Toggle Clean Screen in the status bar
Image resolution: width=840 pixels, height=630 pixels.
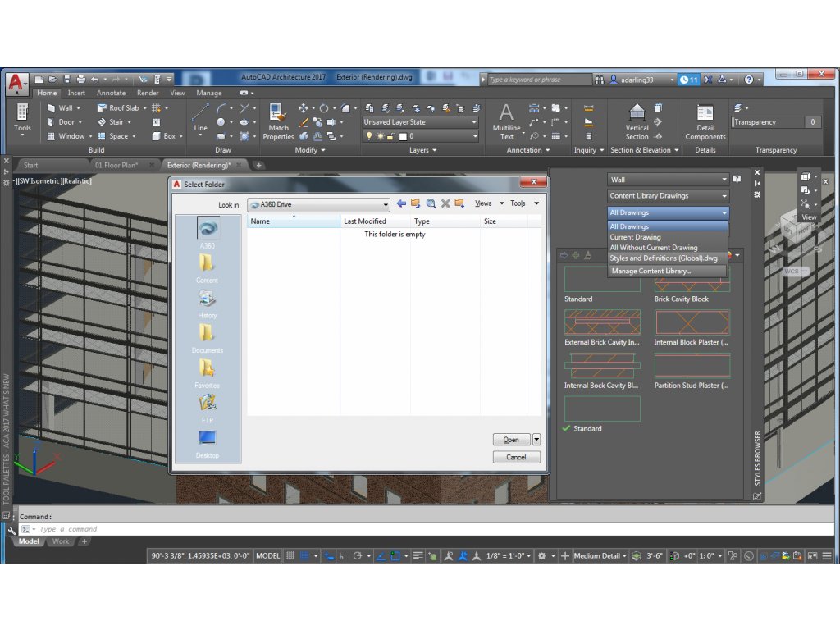tap(813, 556)
